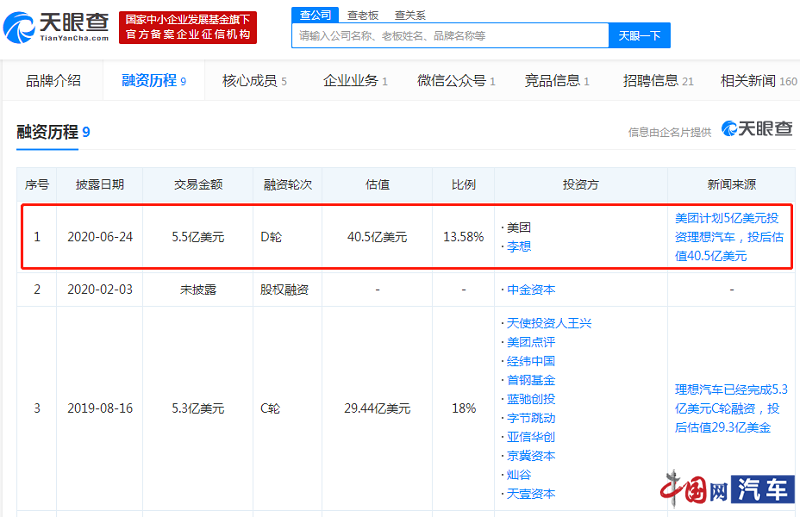Image resolution: width=800 pixels, height=517 pixels.
Task: Click the 中金资本 investor link
Action: pos(531,289)
